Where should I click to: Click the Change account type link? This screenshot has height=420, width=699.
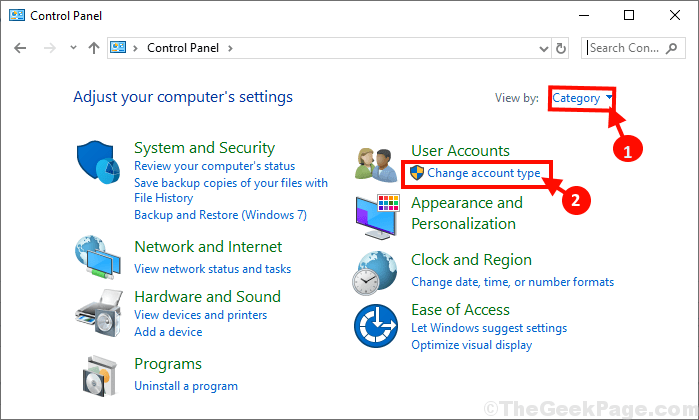tap(484, 173)
